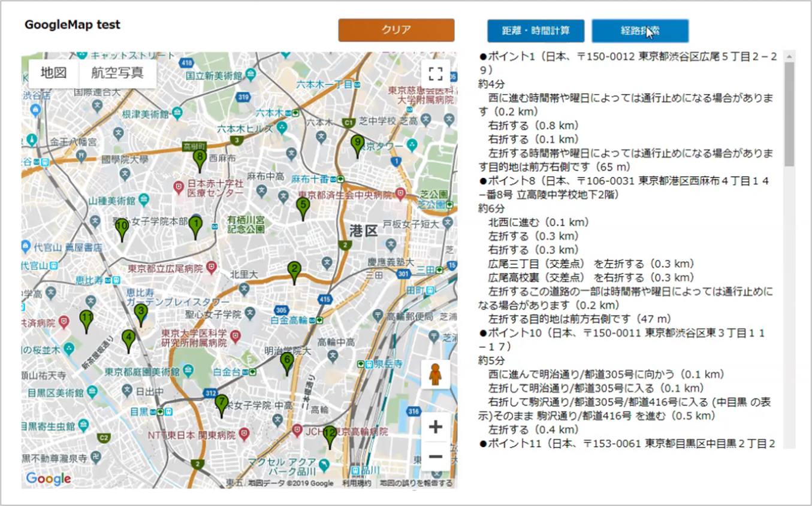Click the 東京都済生会中央病院 hospital icon
This screenshot has width=812, height=506.
pyautogui.click(x=400, y=193)
